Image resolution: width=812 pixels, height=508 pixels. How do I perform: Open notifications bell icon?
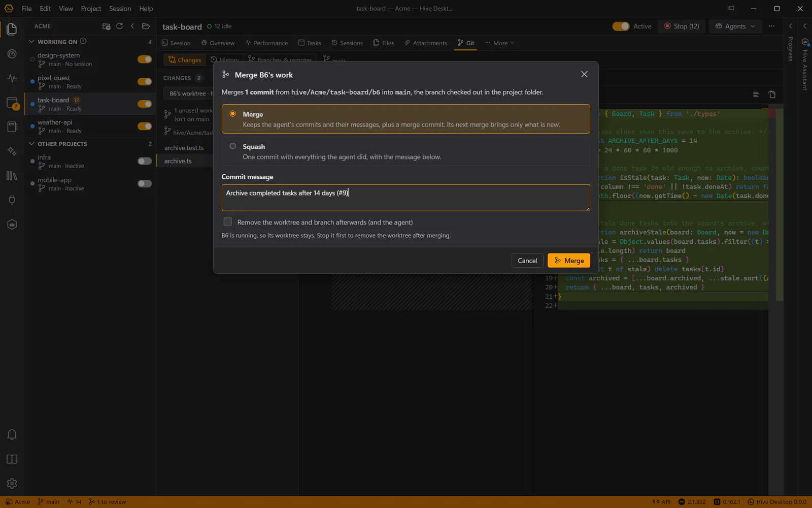[12, 435]
